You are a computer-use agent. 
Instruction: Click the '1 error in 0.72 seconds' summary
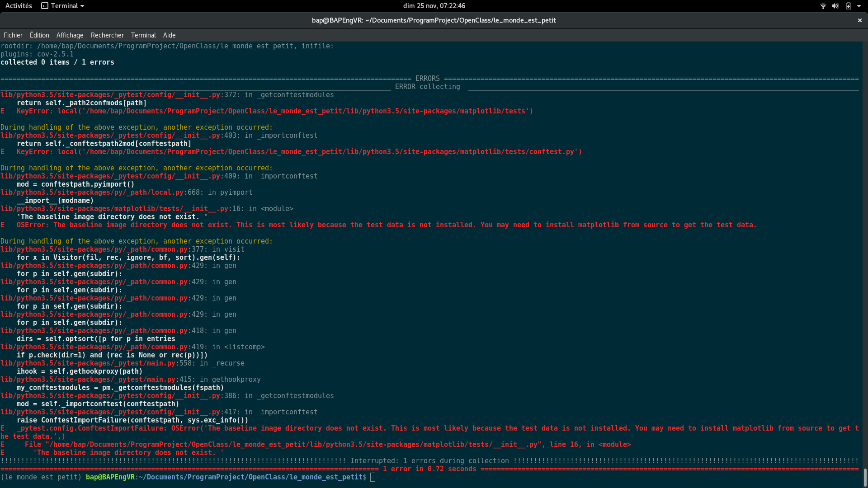(x=429, y=469)
